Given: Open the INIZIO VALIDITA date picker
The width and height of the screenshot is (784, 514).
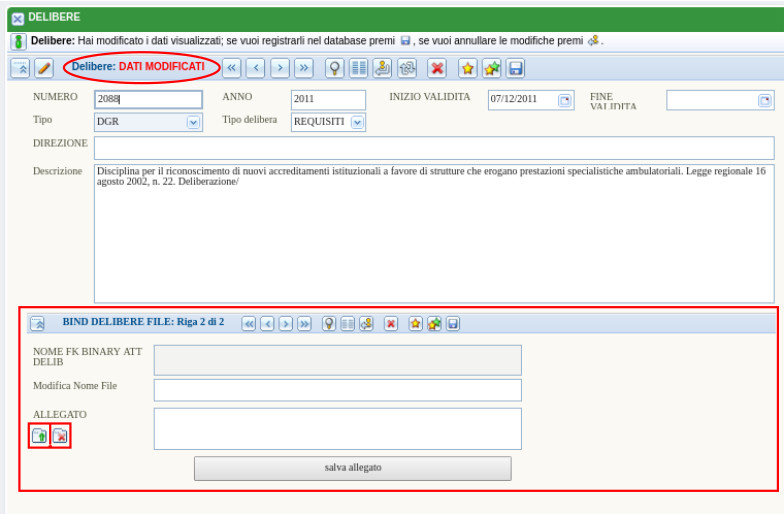Looking at the screenshot, I should tap(564, 100).
